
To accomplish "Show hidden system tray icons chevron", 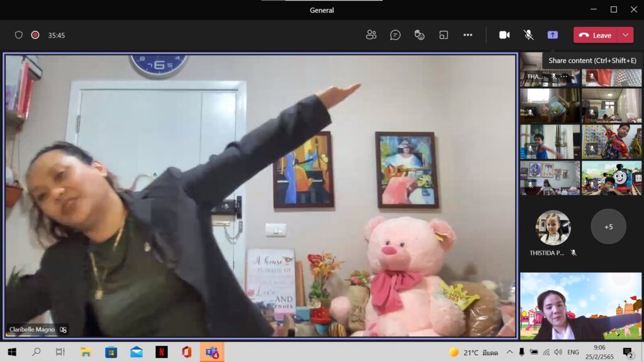I will [509, 352].
